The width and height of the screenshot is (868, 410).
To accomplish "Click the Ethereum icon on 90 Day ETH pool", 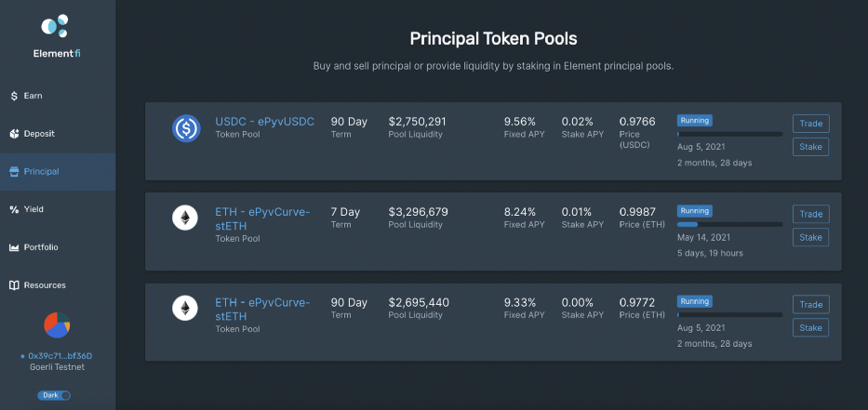I will (x=186, y=309).
